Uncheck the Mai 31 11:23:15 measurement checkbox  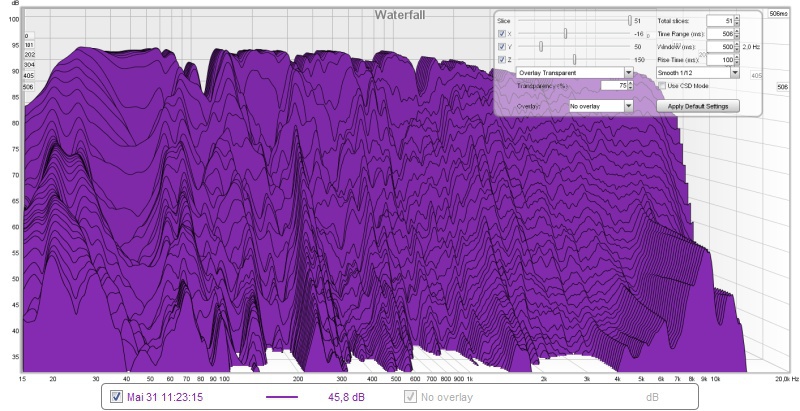117,397
